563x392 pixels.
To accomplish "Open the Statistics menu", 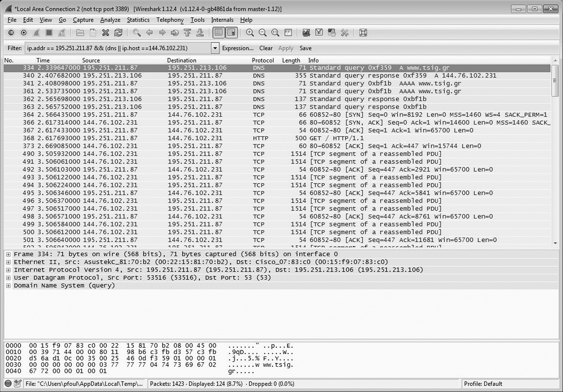I will (x=138, y=20).
